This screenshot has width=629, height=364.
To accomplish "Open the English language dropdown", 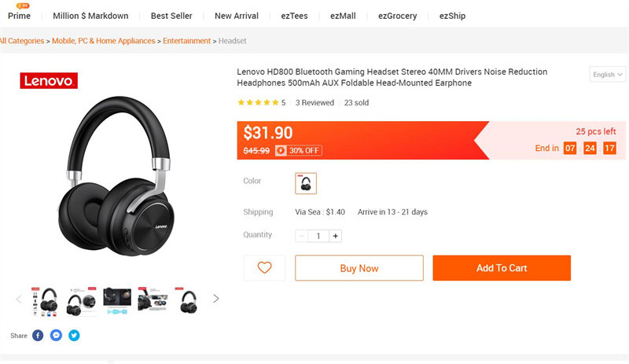I will click(608, 75).
